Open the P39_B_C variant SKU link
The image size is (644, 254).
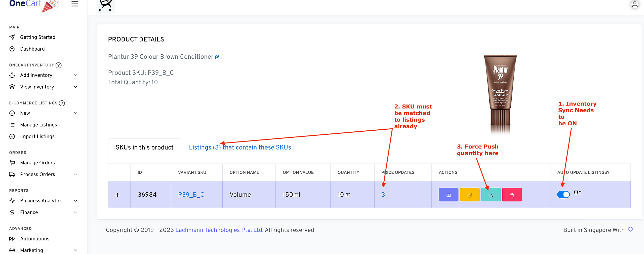(191, 195)
